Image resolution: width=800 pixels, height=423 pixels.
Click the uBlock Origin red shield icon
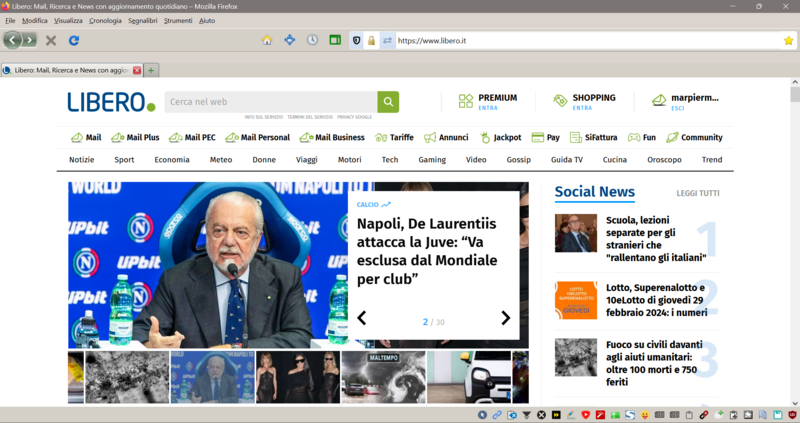click(x=792, y=415)
